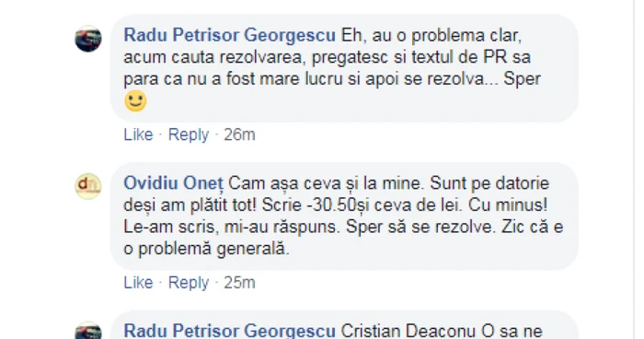644x339 pixels.
Task: Click the '-30.50' amount in Ovidiu's comment
Action: coord(332,205)
